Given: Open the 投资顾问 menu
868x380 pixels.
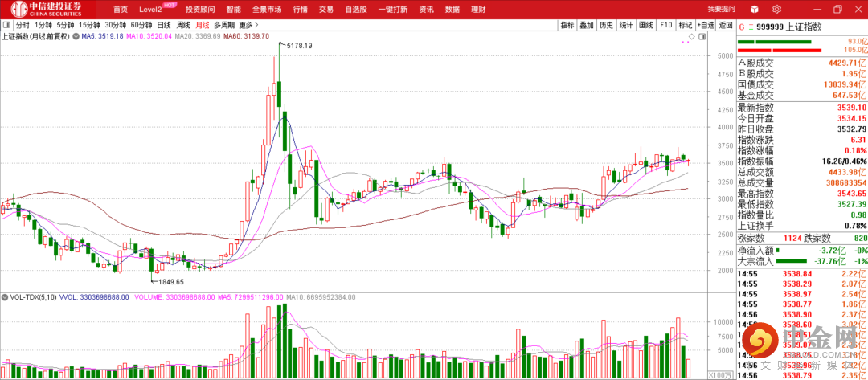Looking at the screenshot, I should point(200,10).
